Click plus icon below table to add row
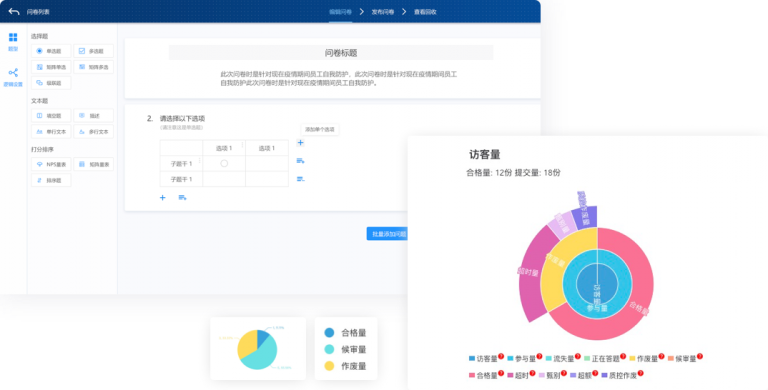Screen dimensions: 768x390 pyautogui.click(x=163, y=197)
